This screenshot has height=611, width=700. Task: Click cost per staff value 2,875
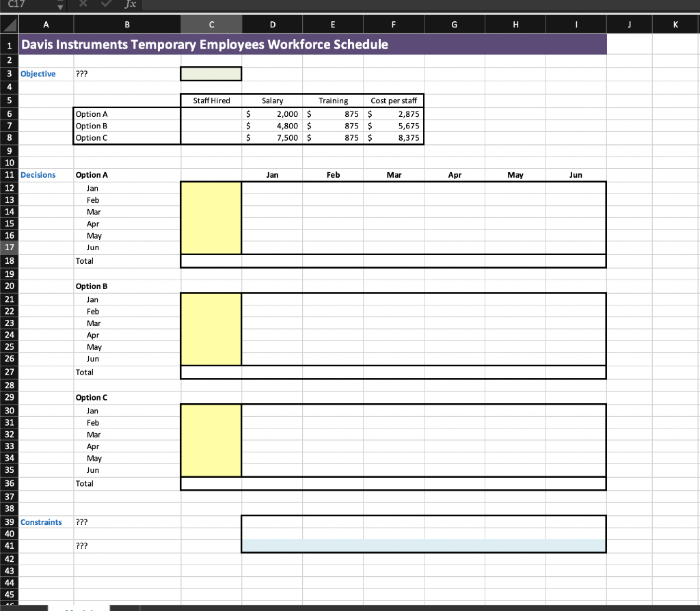(x=394, y=114)
